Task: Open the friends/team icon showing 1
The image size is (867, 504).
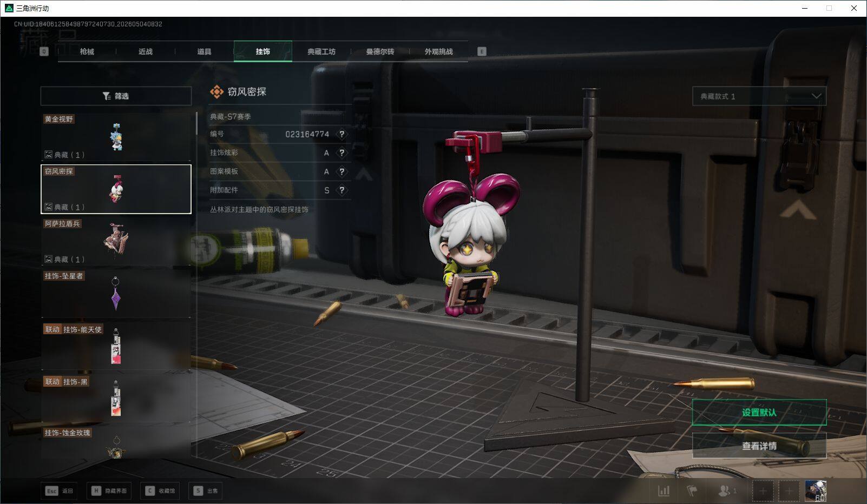Action: [727, 491]
